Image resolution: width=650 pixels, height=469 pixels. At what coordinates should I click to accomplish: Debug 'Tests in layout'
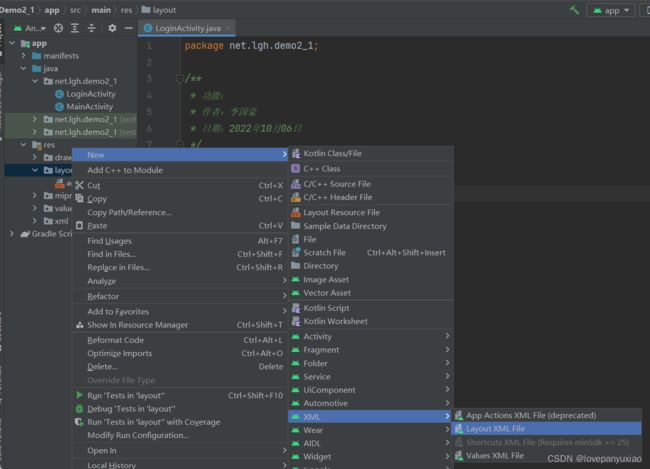(180, 408)
